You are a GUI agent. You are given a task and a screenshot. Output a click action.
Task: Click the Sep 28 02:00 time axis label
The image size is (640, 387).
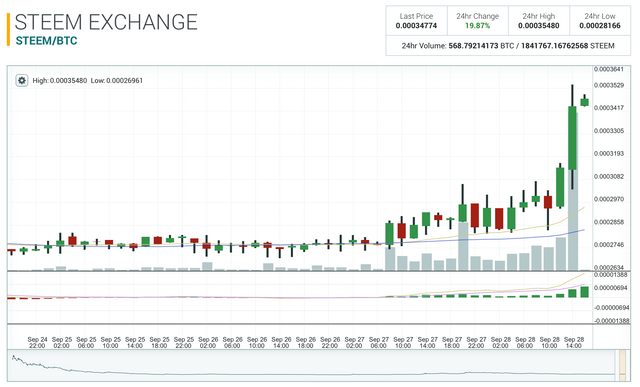click(501, 343)
